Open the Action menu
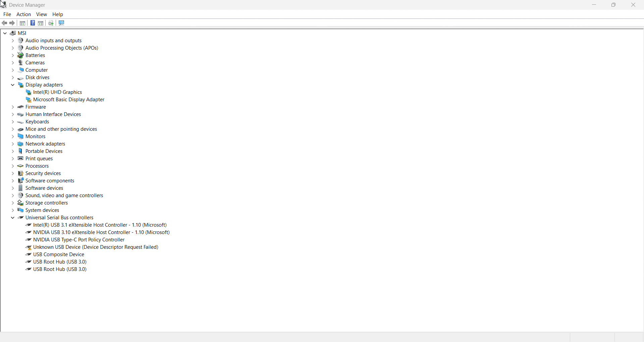 (x=23, y=14)
